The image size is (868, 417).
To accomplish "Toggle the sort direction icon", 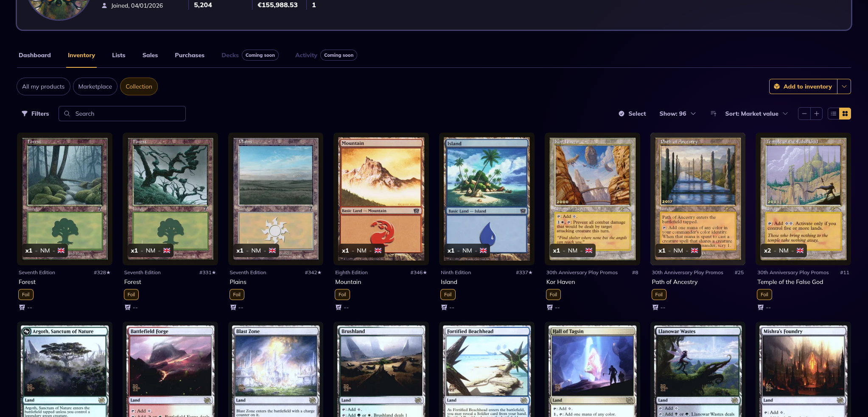I will 714,114.
